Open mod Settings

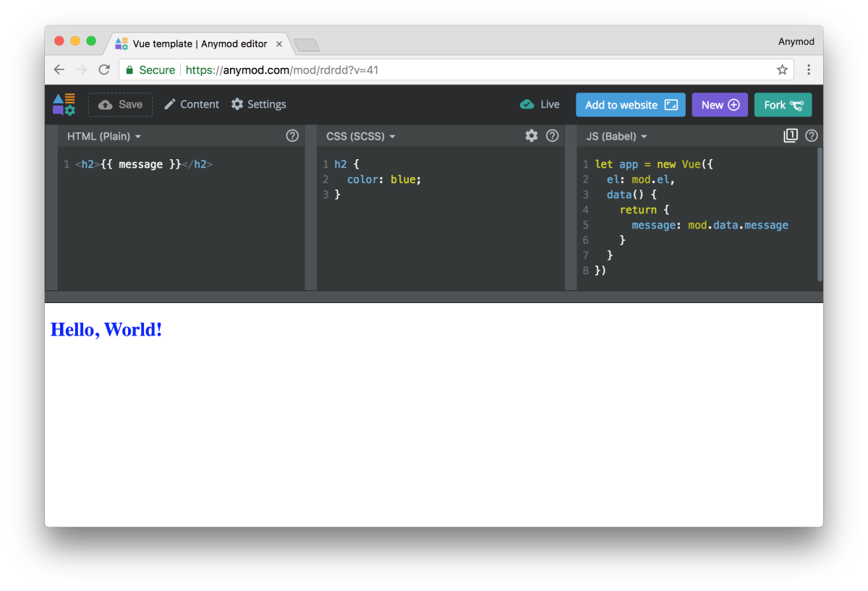coord(258,104)
